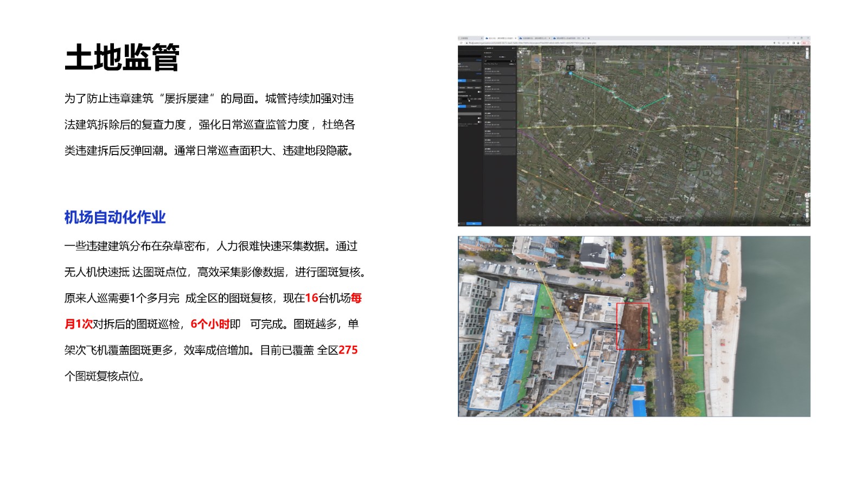Image resolution: width=868 pixels, height=488 pixels.
Task: Click the intro paragraph starting with 为了防止违章建筑
Action: pyautogui.click(x=210, y=125)
